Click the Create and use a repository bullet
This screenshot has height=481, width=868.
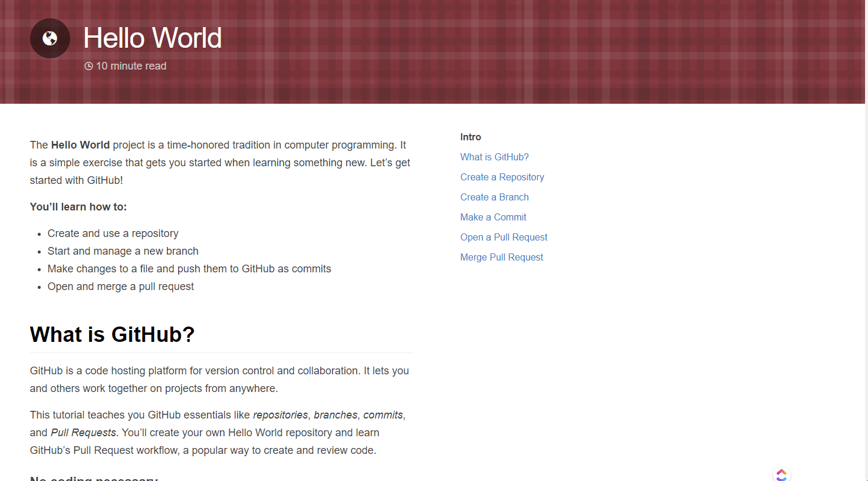click(x=113, y=233)
